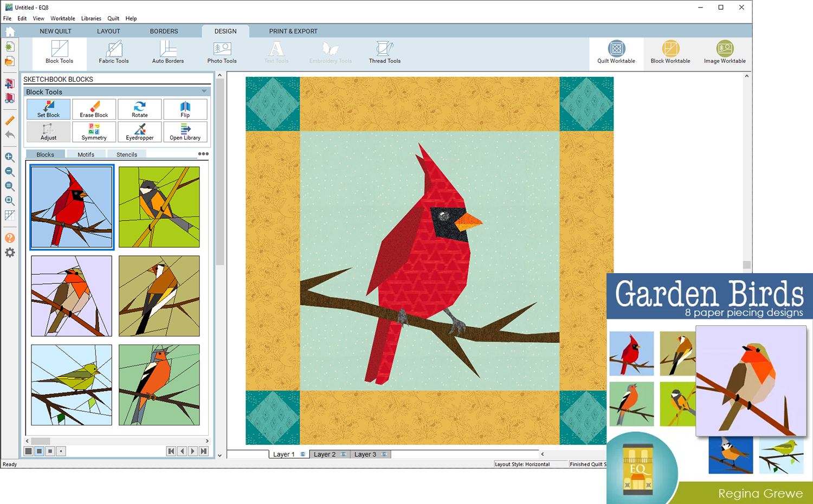This screenshot has height=504, width=813.
Task: Show the Stencils tab in sketchbook
Action: click(x=127, y=154)
